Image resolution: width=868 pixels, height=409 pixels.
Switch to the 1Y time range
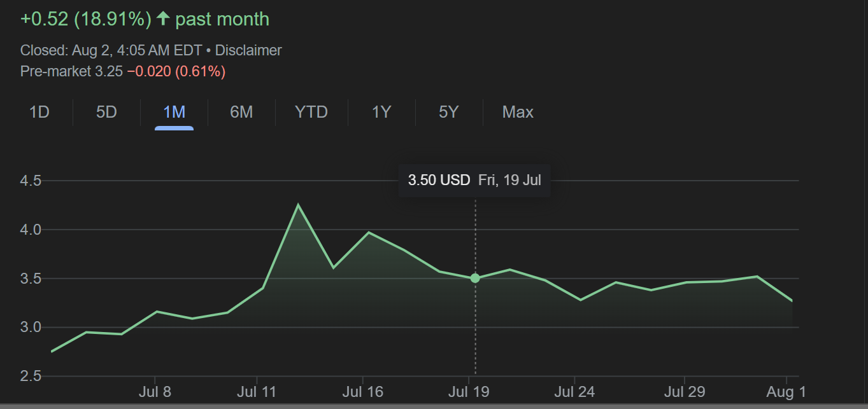(381, 113)
